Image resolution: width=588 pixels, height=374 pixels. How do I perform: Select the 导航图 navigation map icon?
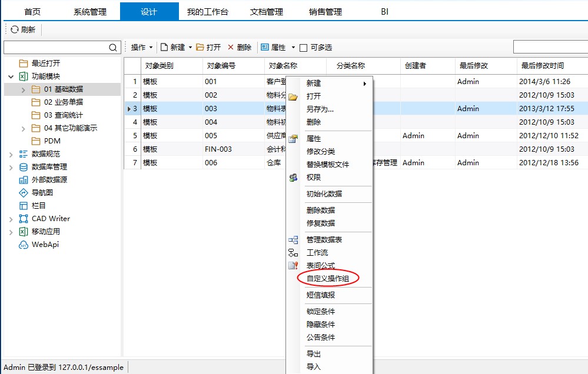point(24,193)
